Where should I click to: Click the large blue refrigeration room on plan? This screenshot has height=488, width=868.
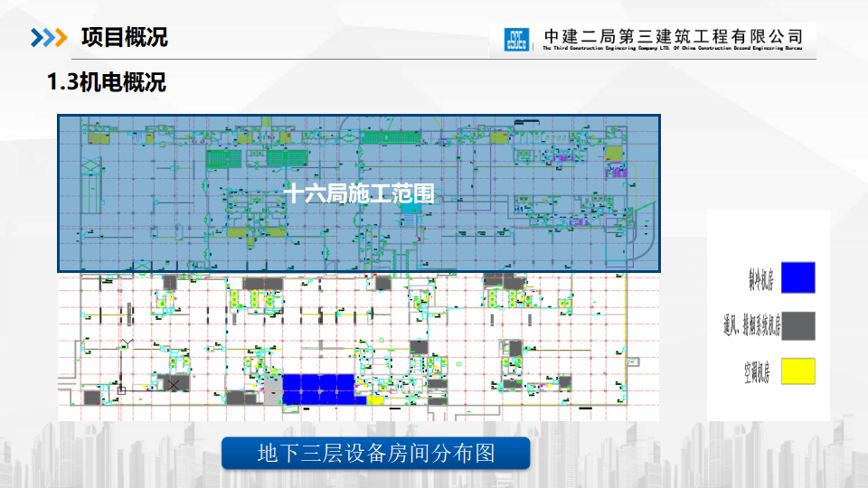[x=316, y=388]
